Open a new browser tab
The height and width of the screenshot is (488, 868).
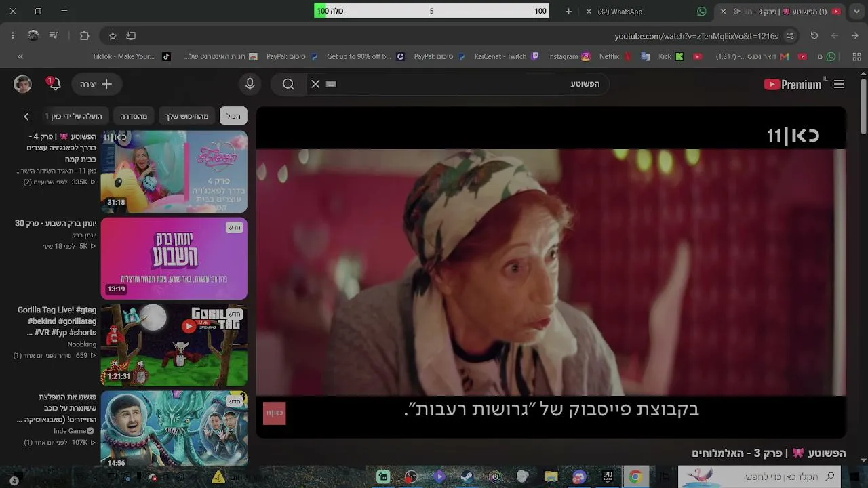click(568, 12)
